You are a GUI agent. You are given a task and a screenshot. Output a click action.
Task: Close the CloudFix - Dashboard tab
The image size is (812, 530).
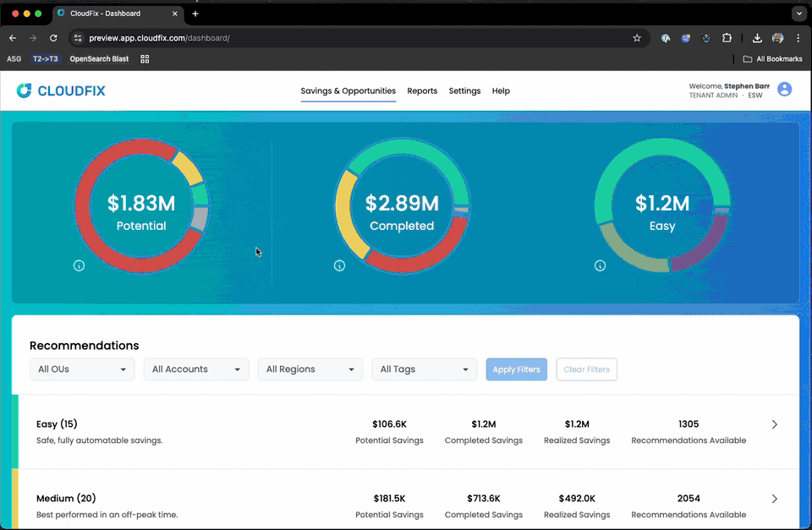(174, 14)
